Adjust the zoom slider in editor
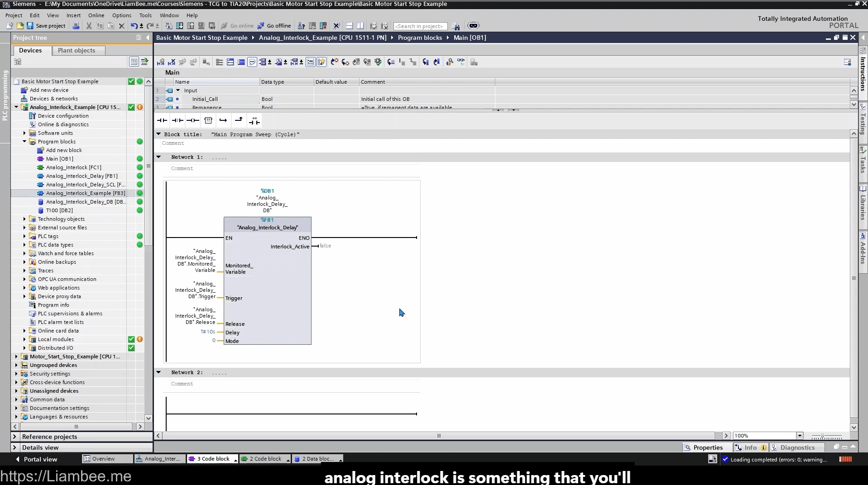 [x=822, y=436]
